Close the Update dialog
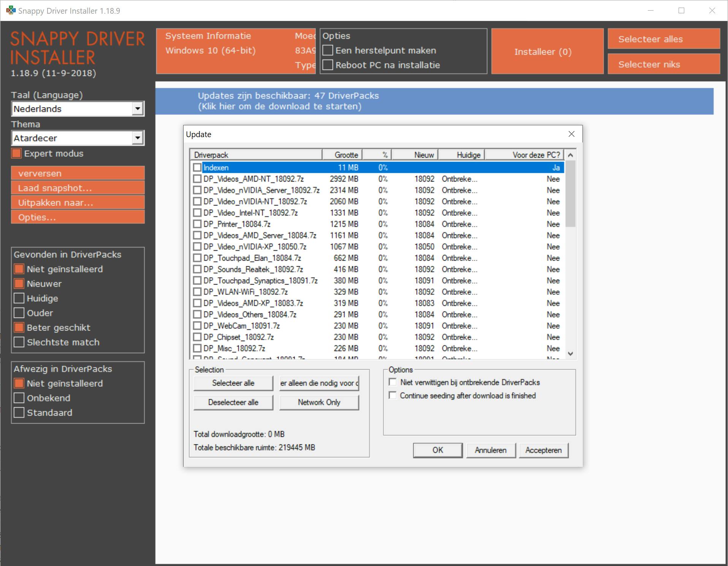The image size is (728, 566). tap(571, 134)
